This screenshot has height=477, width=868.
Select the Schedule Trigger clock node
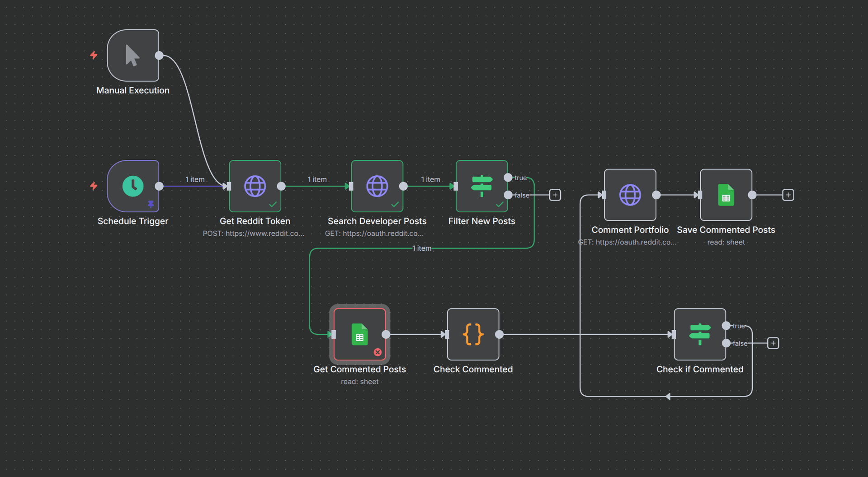(x=133, y=186)
